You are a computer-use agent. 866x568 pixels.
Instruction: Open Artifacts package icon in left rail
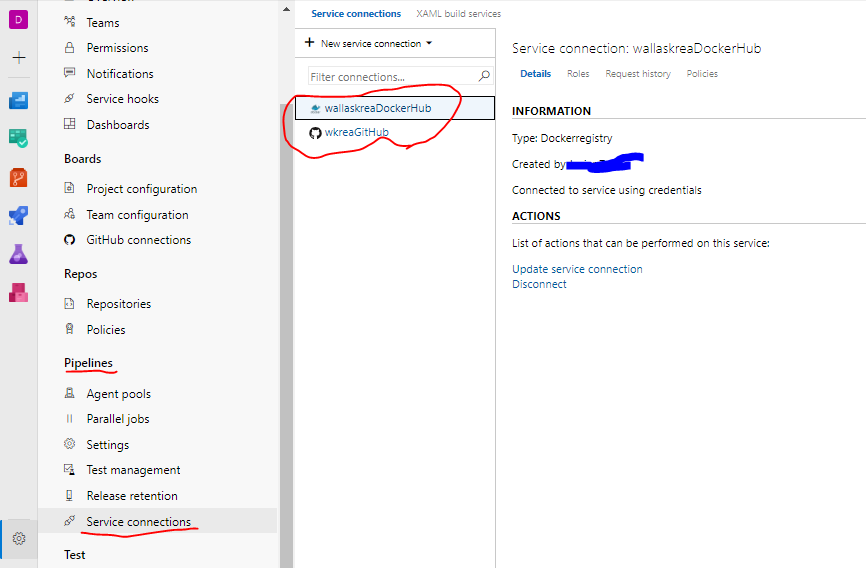click(18, 292)
